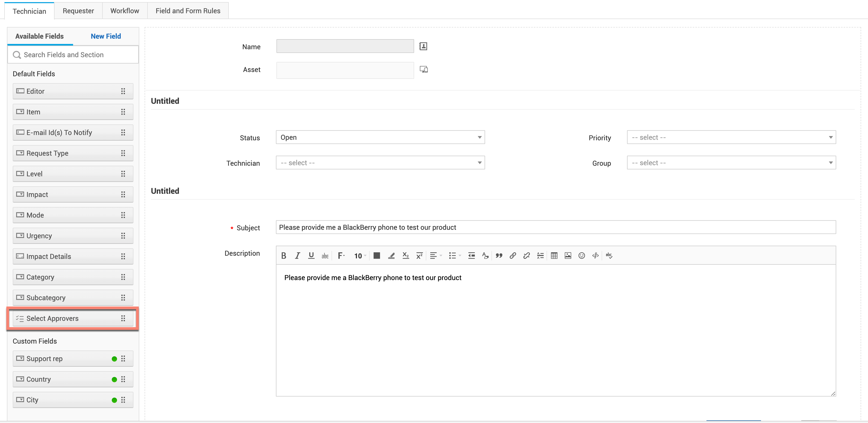Screen dimensions: 868x423
Task: Click the Search Fields and Section box
Action: coord(73,55)
